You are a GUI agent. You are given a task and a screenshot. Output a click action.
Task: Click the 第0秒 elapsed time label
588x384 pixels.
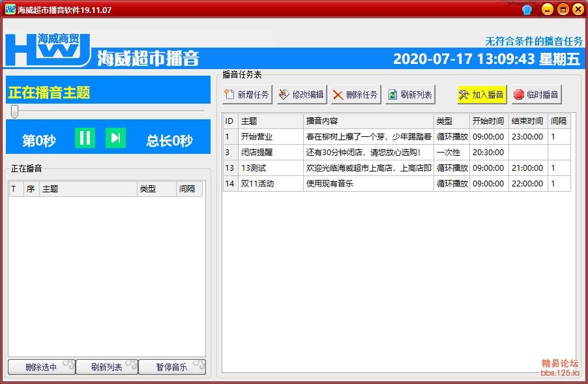click(x=39, y=141)
